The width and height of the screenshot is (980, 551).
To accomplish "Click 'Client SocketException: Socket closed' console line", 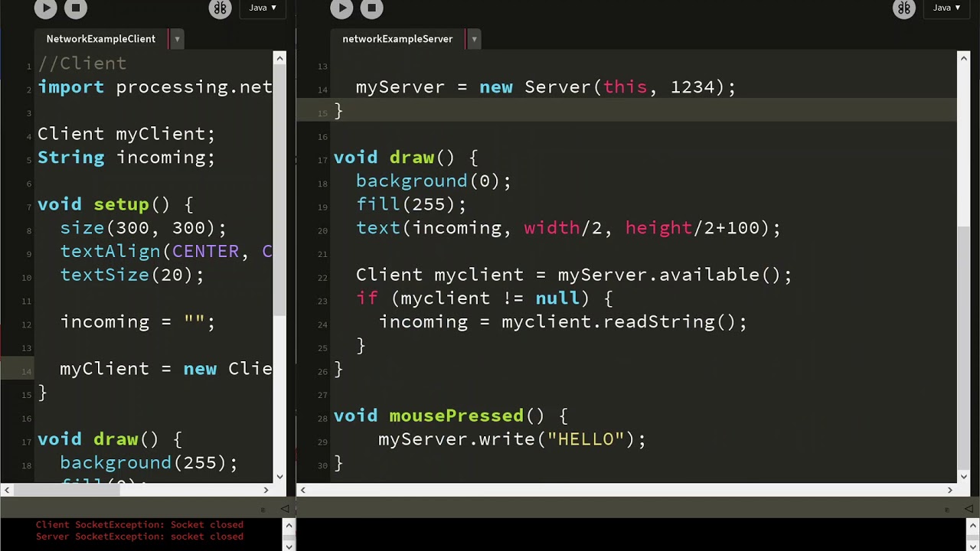I will 139,525.
